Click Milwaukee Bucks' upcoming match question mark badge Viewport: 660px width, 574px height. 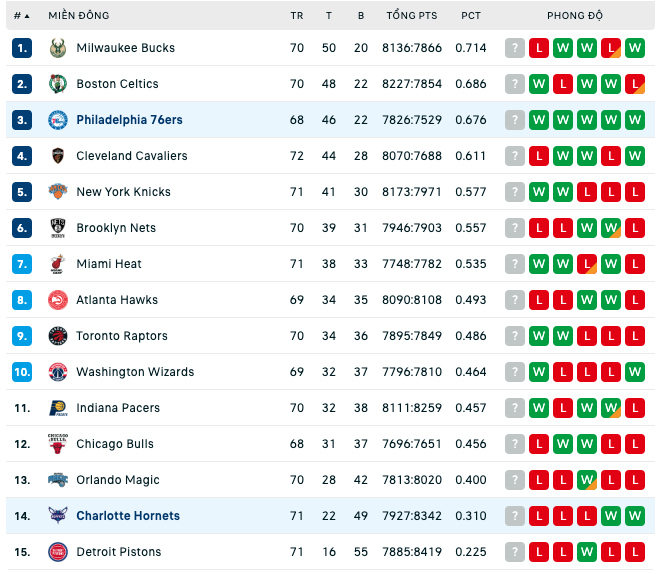click(x=515, y=48)
